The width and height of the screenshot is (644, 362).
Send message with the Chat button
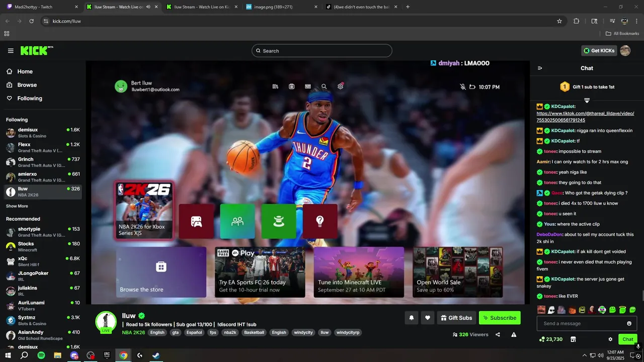(x=628, y=339)
